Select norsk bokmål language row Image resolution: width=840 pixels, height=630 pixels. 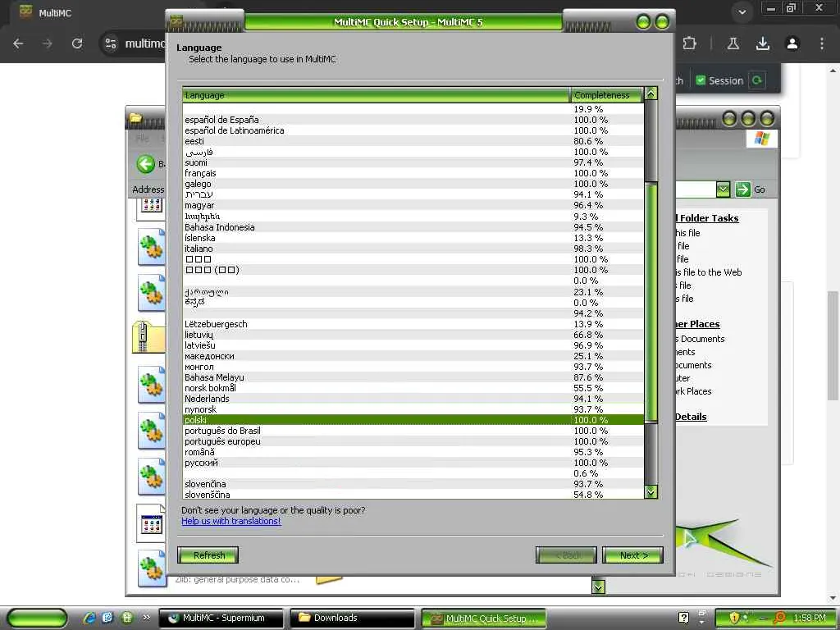pos(413,388)
